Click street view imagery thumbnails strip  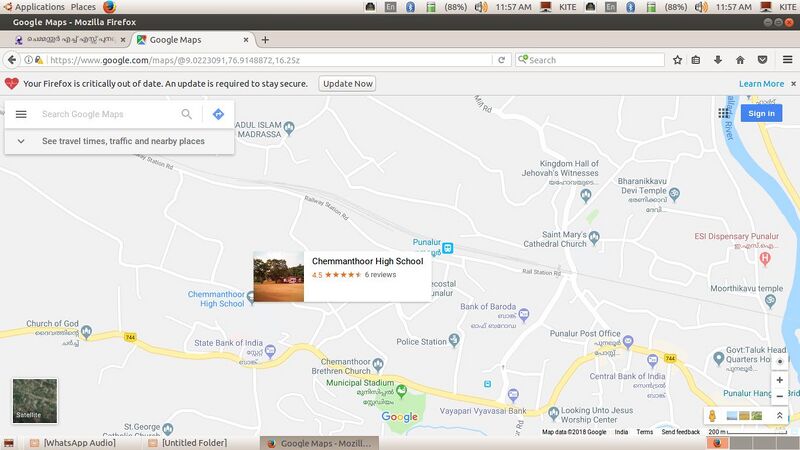744,416
